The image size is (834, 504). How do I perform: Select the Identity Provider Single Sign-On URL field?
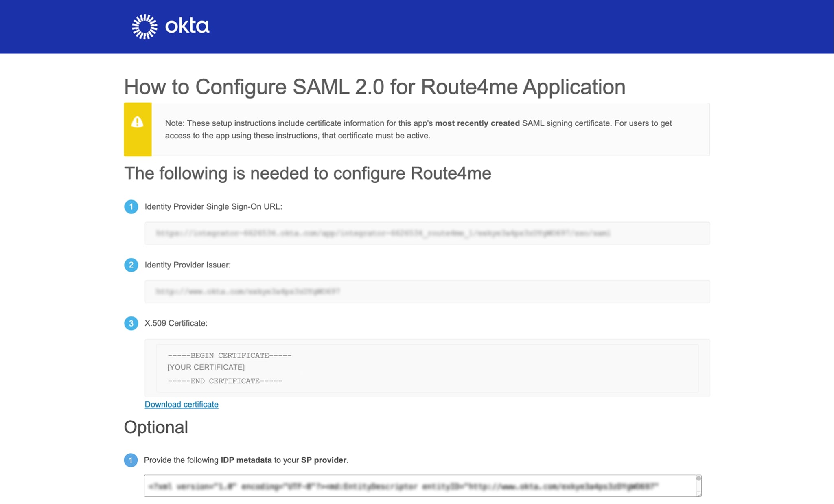[x=427, y=234]
